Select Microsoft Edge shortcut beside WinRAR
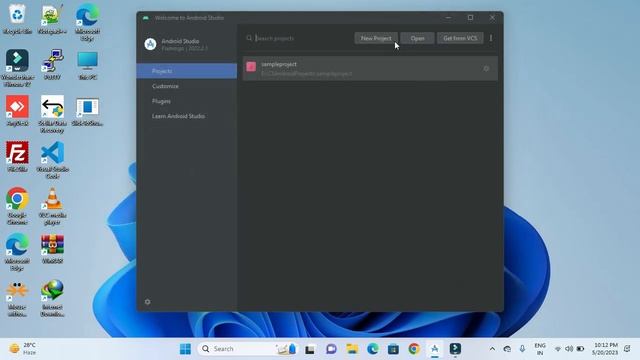640x360 pixels. click(x=17, y=252)
